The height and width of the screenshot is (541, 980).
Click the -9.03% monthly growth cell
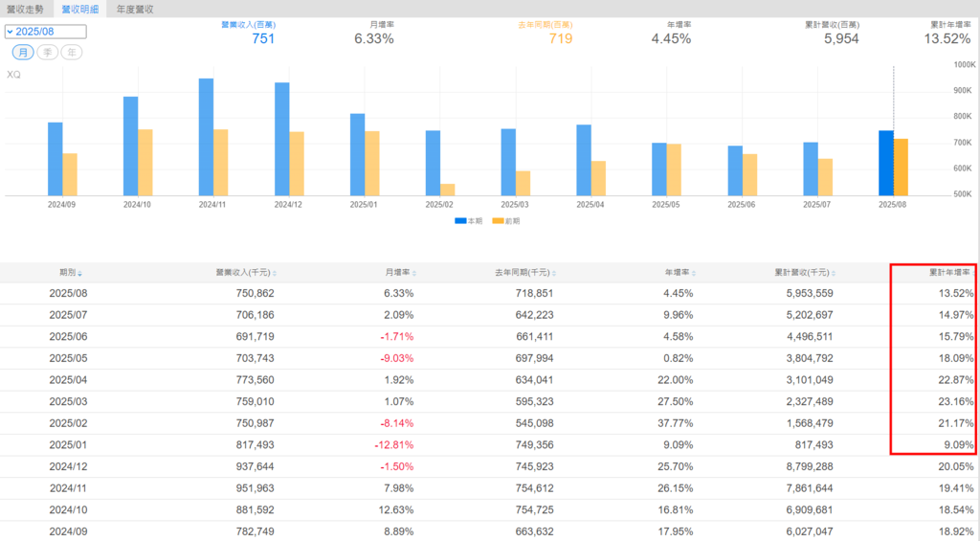point(397,358)
